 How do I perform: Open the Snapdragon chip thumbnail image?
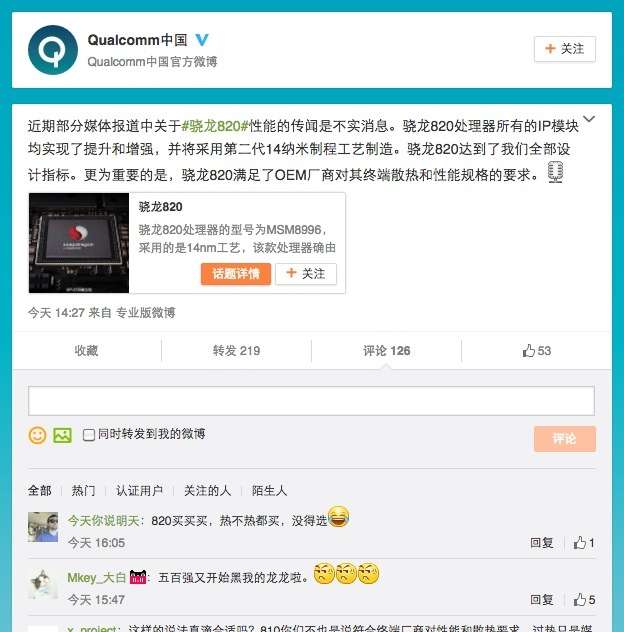79,243
